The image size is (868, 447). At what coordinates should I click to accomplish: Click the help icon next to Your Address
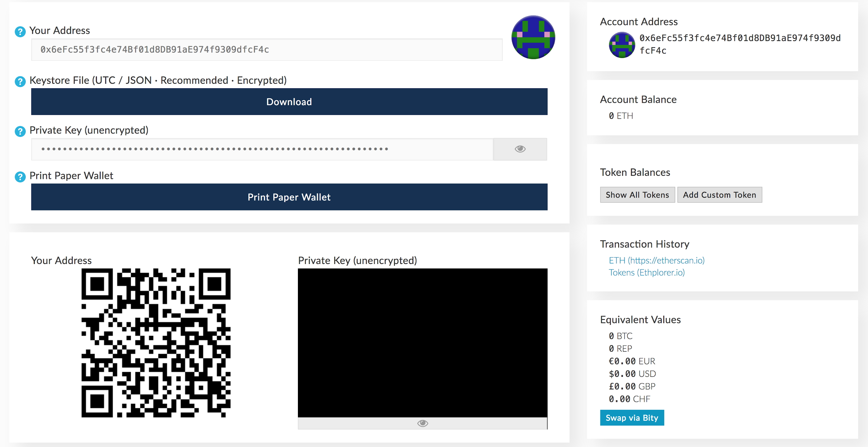click(20, 30)
